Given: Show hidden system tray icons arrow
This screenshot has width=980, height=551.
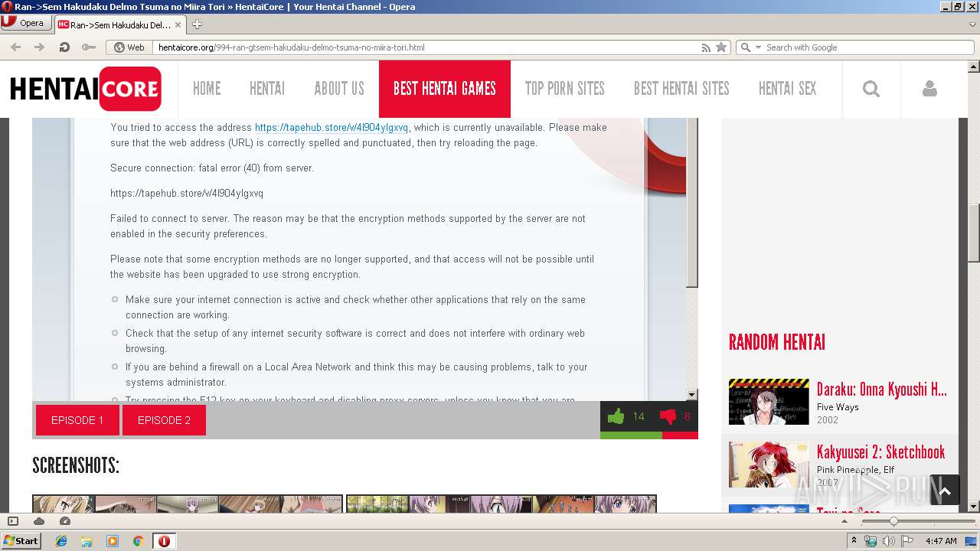Looking at the screenshot, I should click(x=854, y=541).
